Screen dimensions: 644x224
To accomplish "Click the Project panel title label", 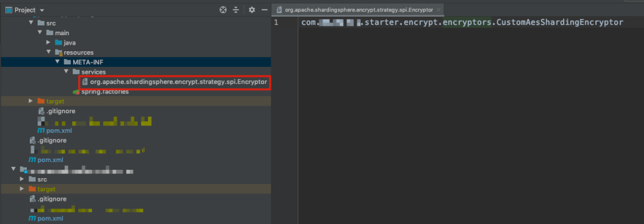I will [25, 10].
